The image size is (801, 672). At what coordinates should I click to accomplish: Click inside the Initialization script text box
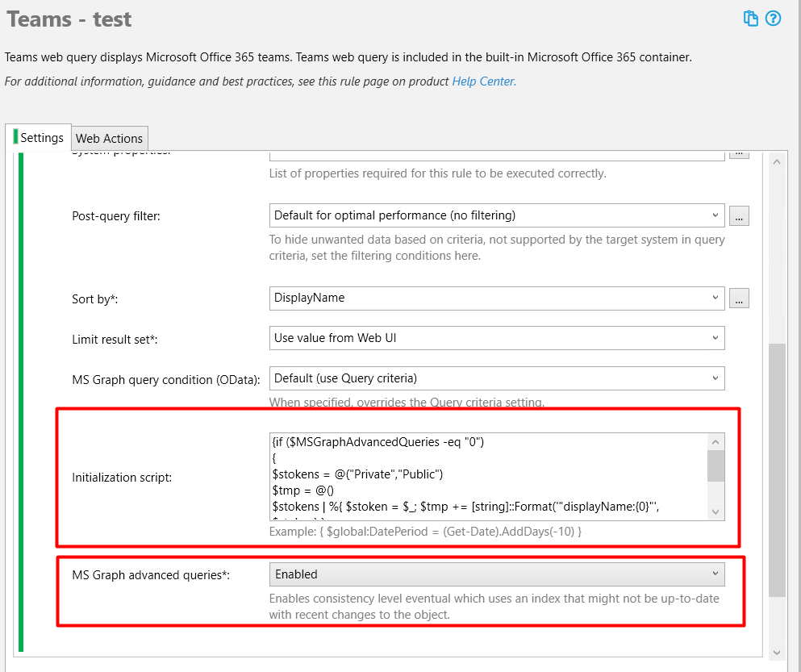click(488, 477)
